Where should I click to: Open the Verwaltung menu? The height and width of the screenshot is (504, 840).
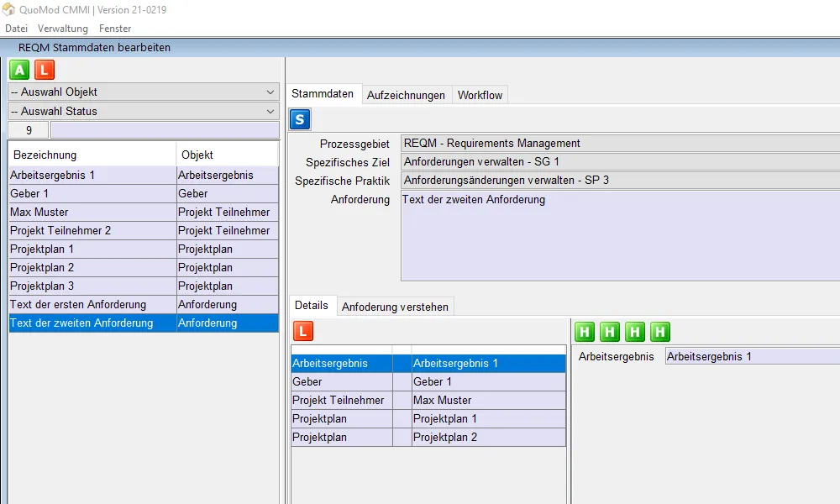63,29
